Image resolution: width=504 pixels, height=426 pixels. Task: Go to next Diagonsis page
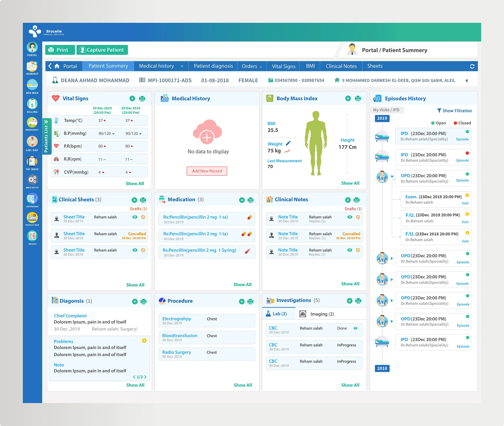tap(145, 377)
